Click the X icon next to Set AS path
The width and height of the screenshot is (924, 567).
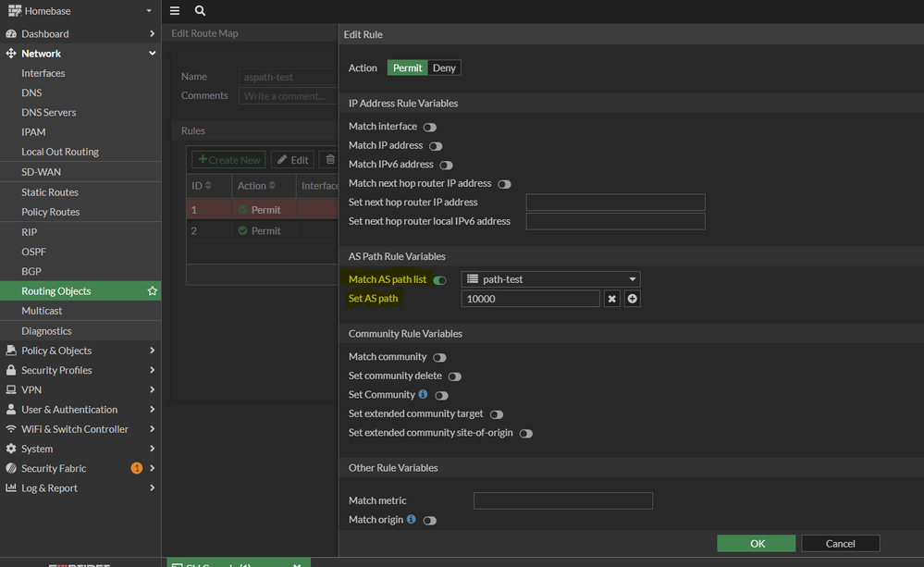[x=611, y=299]
